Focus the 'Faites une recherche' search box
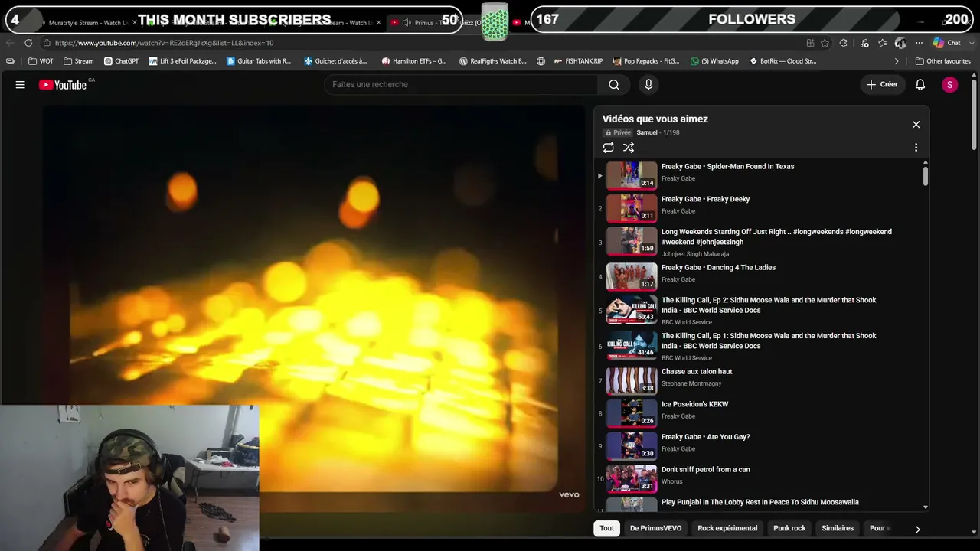The image size is (980, 551). click(x=462, y=85)
